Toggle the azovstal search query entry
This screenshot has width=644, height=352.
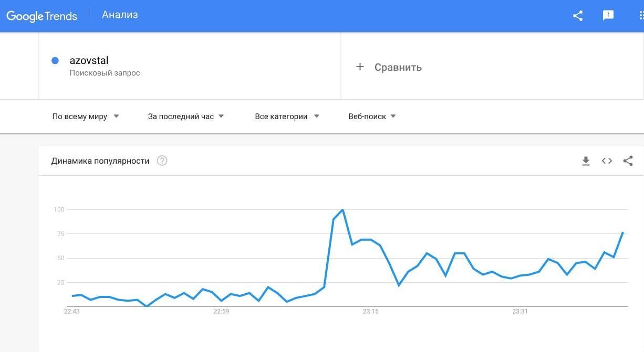(x=89, y=60)
